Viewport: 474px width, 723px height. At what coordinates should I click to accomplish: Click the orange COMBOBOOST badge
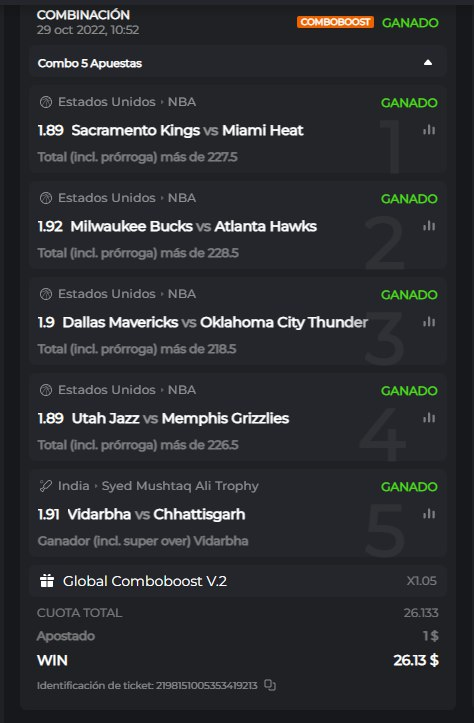(x=335, y=22)
